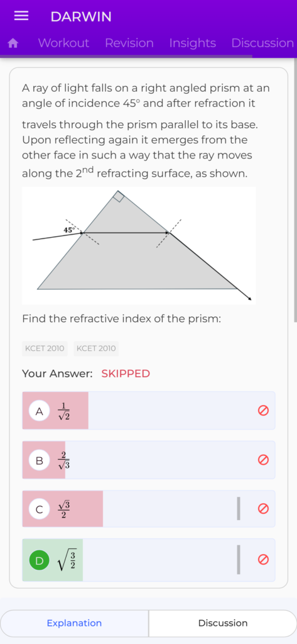Open the hamburger menu icon
The width and height of the screenshot is (297, 644).
[x=21, y=16]
